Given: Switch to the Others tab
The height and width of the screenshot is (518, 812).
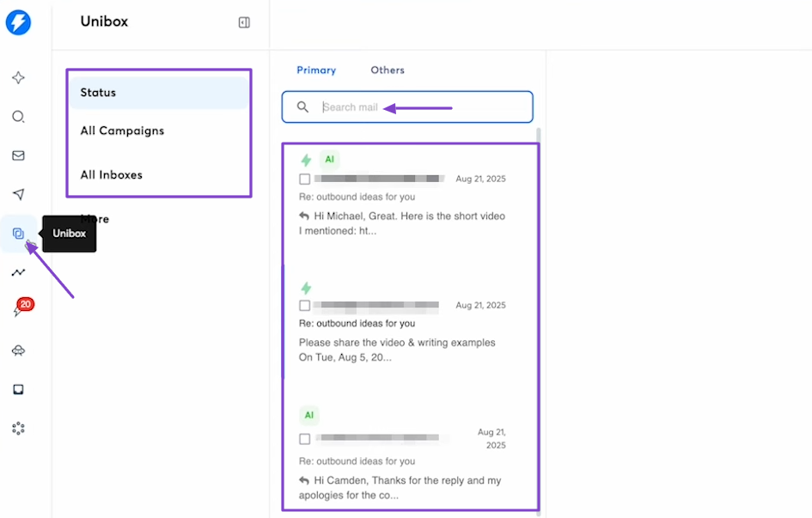Looking at the screenshot, I should click(x=388, y=70).
